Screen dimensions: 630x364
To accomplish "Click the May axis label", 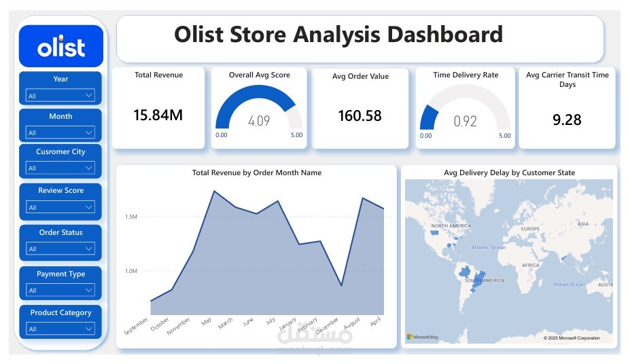I will click(206, 321).
